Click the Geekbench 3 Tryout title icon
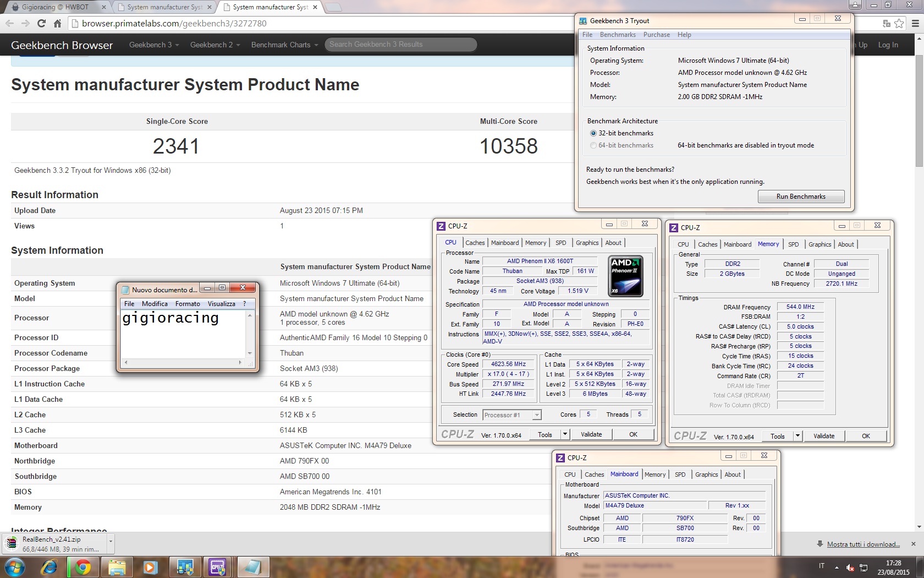The image size is (924, 578). coord(583,21)
